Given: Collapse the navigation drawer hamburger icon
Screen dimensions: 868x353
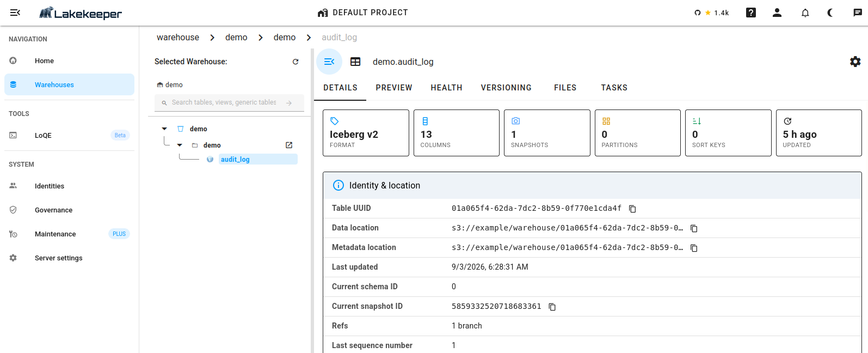Looking at the screenshot, I should tap(15, 13).
